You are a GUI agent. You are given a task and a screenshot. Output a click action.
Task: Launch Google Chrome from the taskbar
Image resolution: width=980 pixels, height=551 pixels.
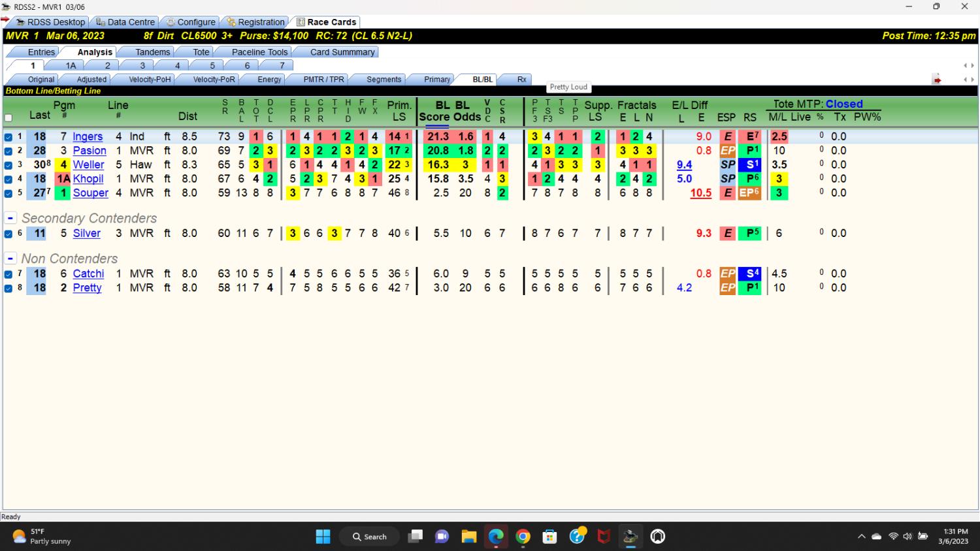click(523, 537)
